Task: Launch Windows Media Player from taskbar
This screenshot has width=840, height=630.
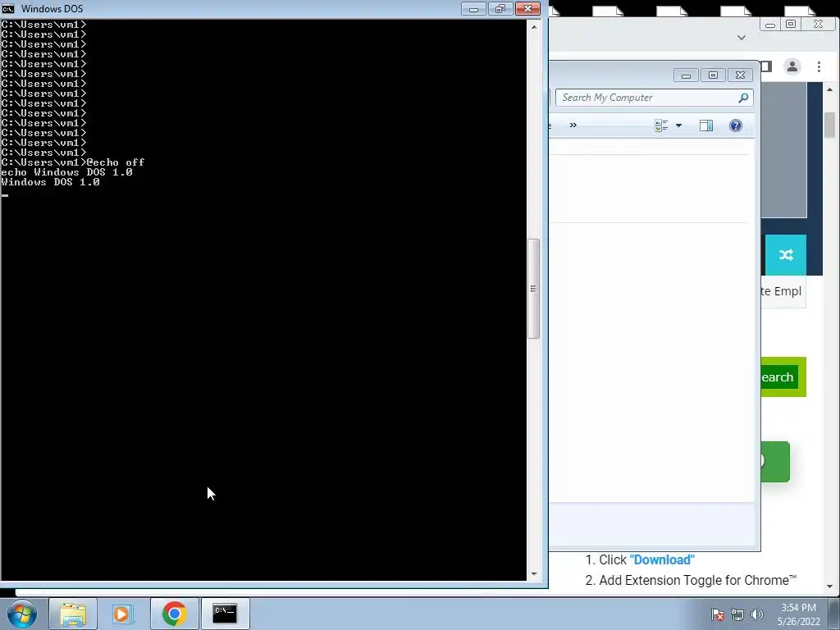Action: tap(121, 614)
